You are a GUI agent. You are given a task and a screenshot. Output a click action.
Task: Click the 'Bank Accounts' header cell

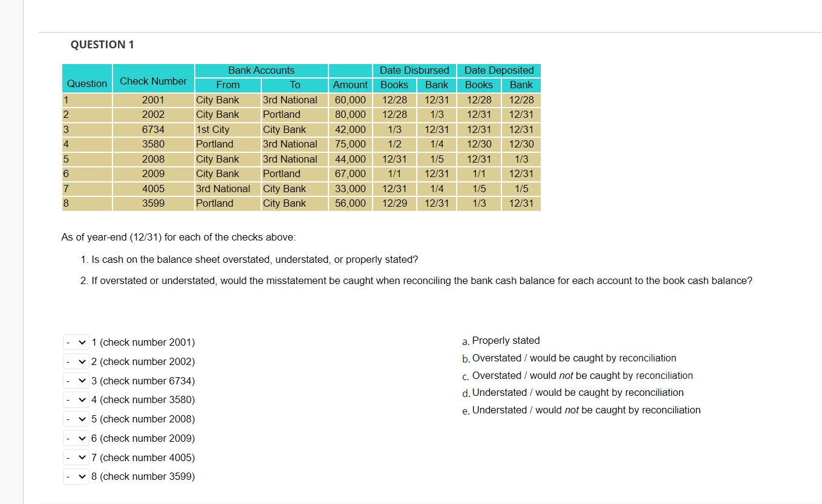point(261,70)
